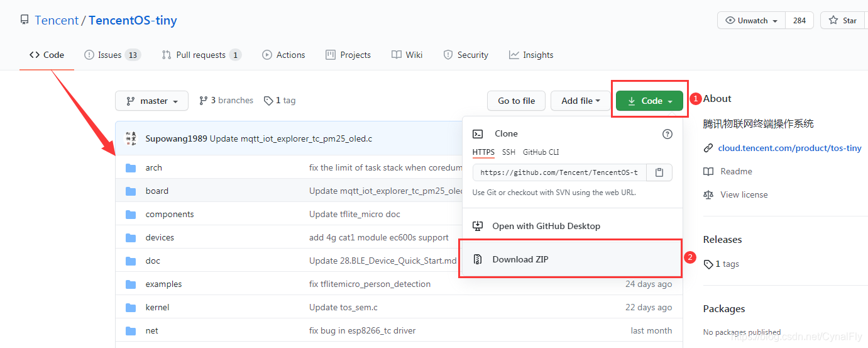
Task: Go to the Actions tab
Action: click(x=283, y=55)
